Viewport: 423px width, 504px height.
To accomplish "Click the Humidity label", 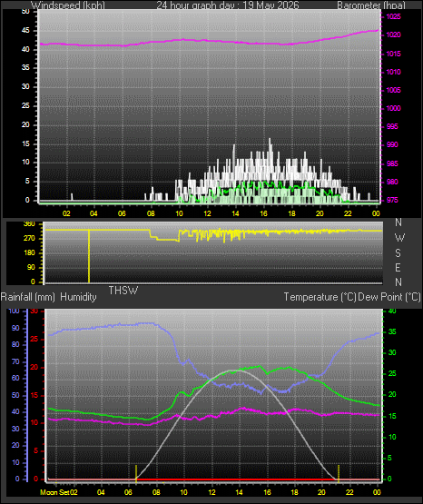I will click(78, 297).
